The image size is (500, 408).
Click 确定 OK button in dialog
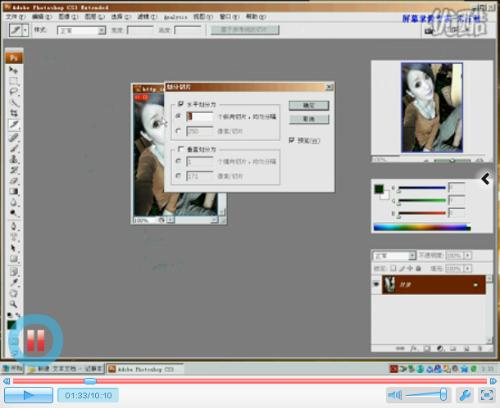pos(309,106)
